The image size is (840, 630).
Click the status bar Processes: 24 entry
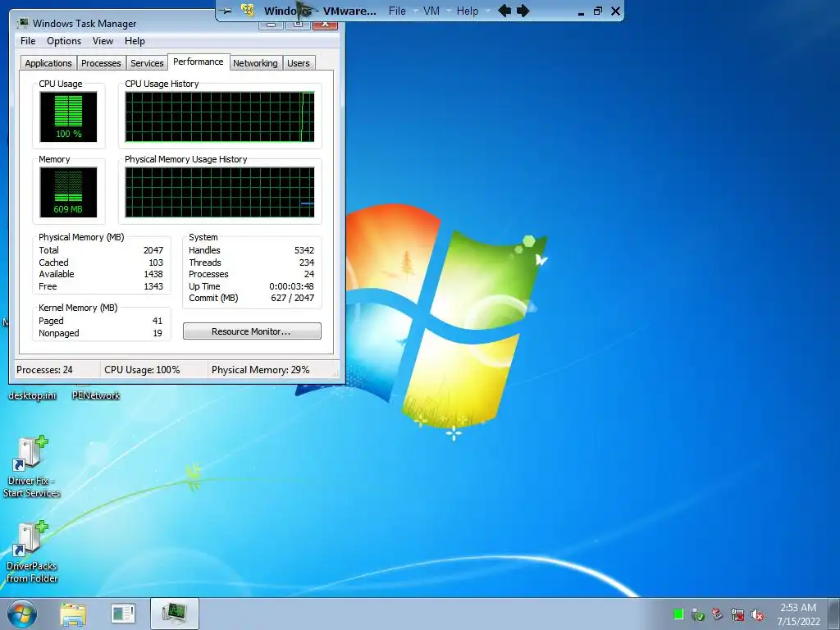44,370
